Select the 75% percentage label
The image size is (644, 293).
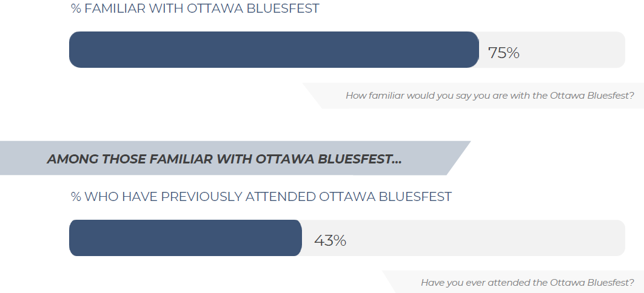tap(503, 53)
